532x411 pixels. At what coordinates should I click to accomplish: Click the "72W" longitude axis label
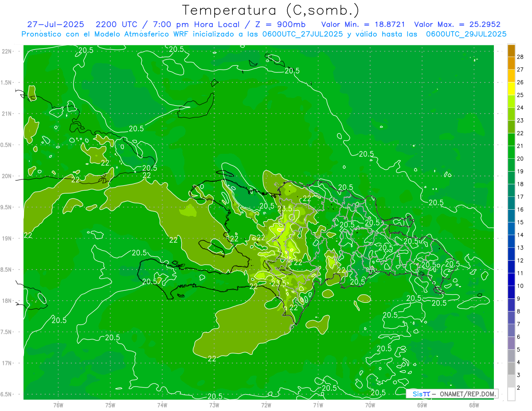click(x=266, y=405)
